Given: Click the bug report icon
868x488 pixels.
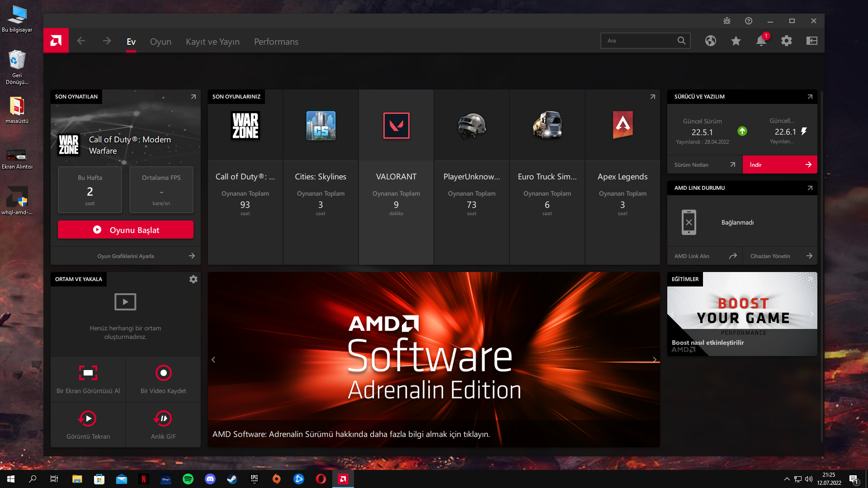Looking at the screenshot, I should (726, 21).
